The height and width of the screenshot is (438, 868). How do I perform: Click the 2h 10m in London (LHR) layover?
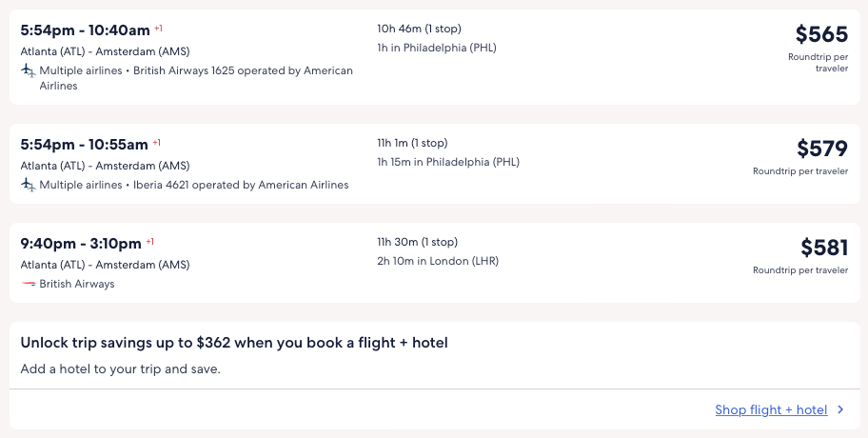click(437, 261)
